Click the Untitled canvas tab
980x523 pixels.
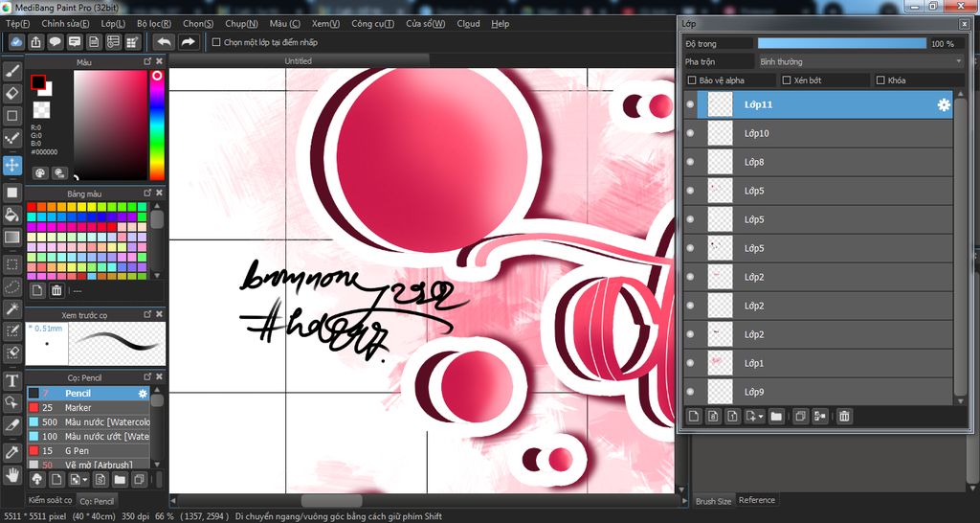coord(299,60)
